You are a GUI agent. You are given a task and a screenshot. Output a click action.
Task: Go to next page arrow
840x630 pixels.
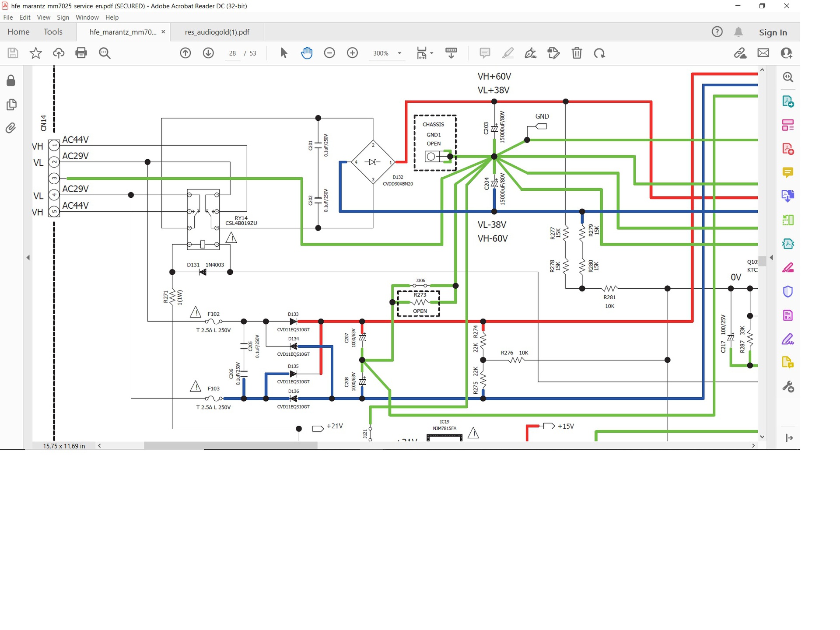pyautogui.click(x=208, y=53)
